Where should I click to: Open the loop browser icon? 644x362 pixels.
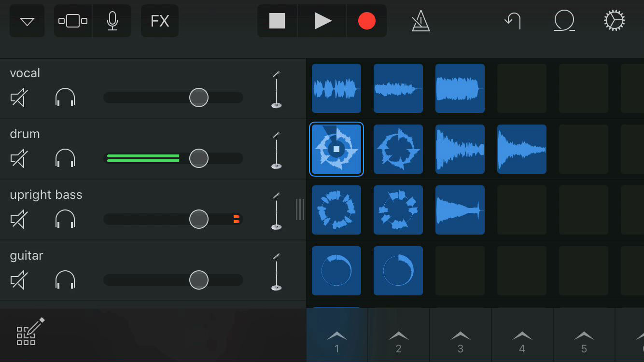pyautogui.click(x=564, y=21)
